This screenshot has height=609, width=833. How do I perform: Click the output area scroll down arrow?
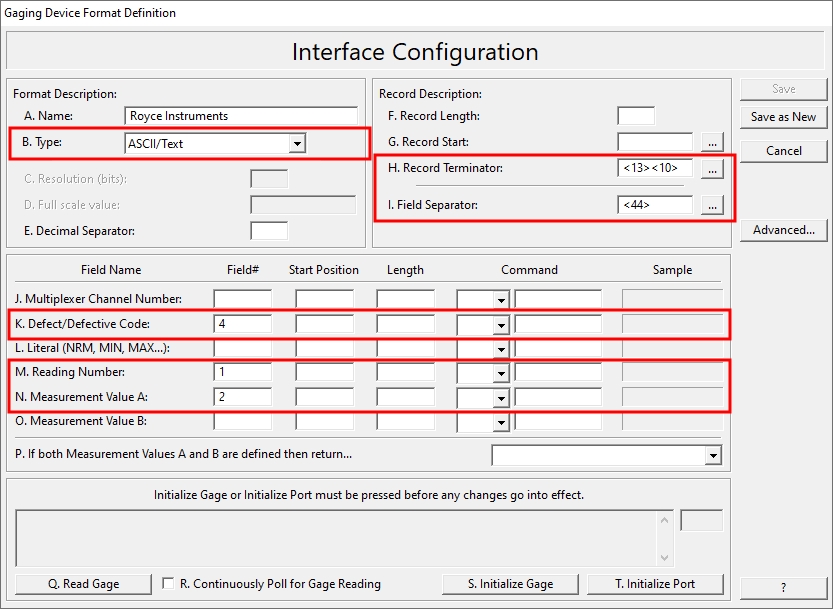[665, 557]
